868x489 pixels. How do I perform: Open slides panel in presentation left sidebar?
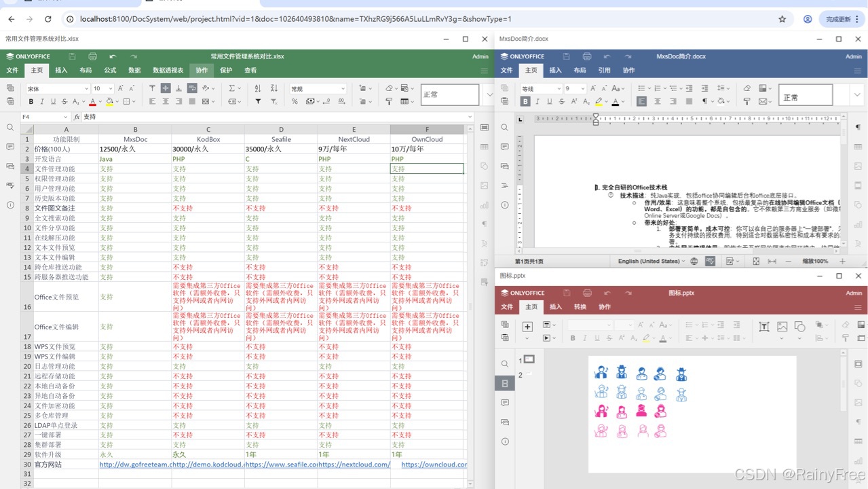(x=505, y=384)
